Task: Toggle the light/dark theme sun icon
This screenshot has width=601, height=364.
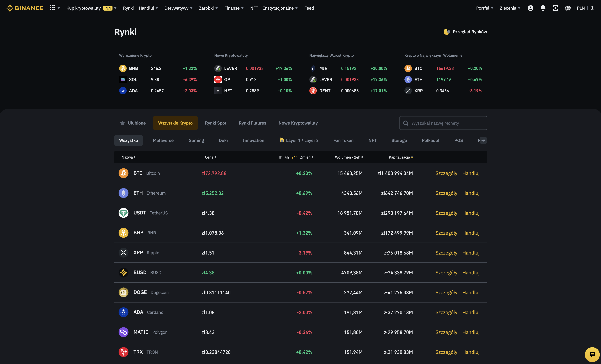Action: pyautogui.click(x=592, y=8)
